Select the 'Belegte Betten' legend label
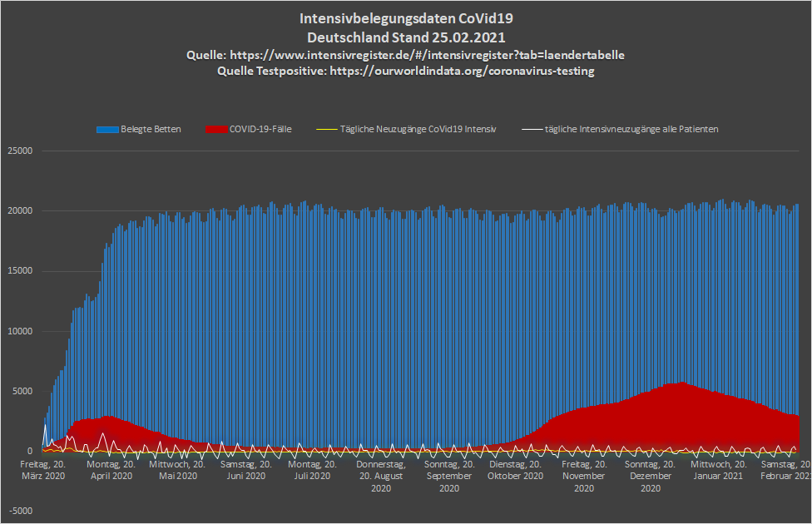812x524 pixels. 151,129
